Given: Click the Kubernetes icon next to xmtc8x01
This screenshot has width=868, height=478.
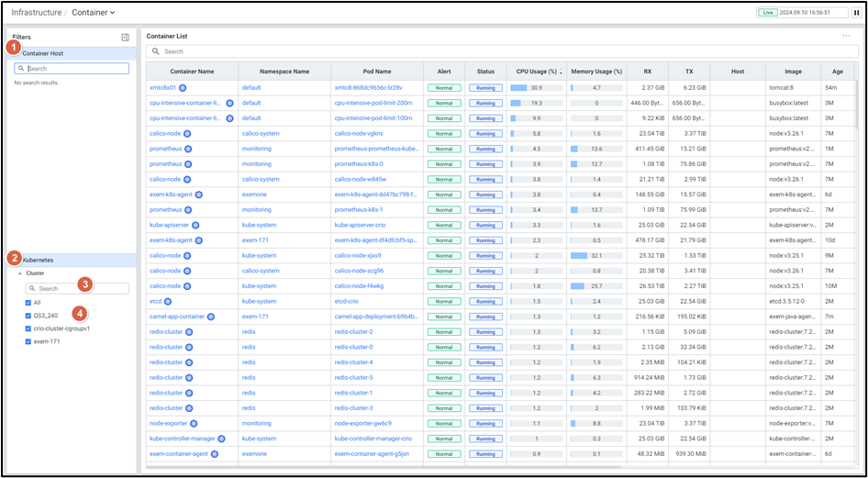Looking at the screenshot, I should click(183, 88).
